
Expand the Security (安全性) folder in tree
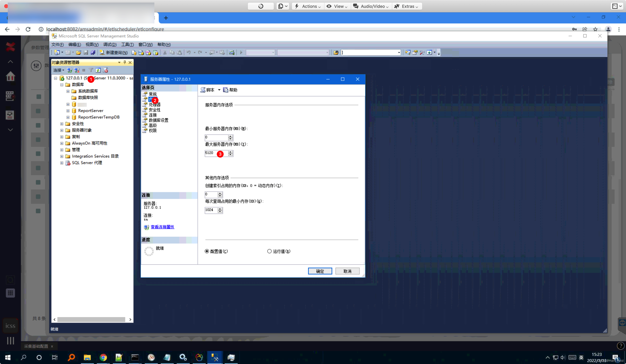[x=62, y=124]
